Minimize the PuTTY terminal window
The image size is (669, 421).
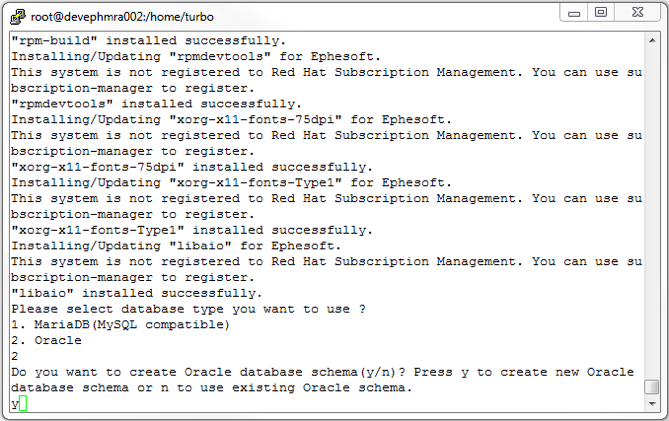click(574, 13)
